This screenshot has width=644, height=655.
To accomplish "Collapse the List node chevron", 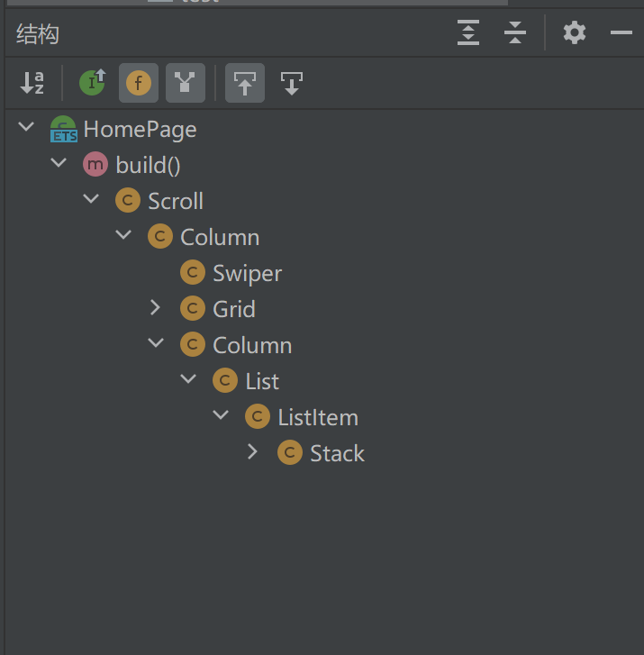I will coord(188,378).
